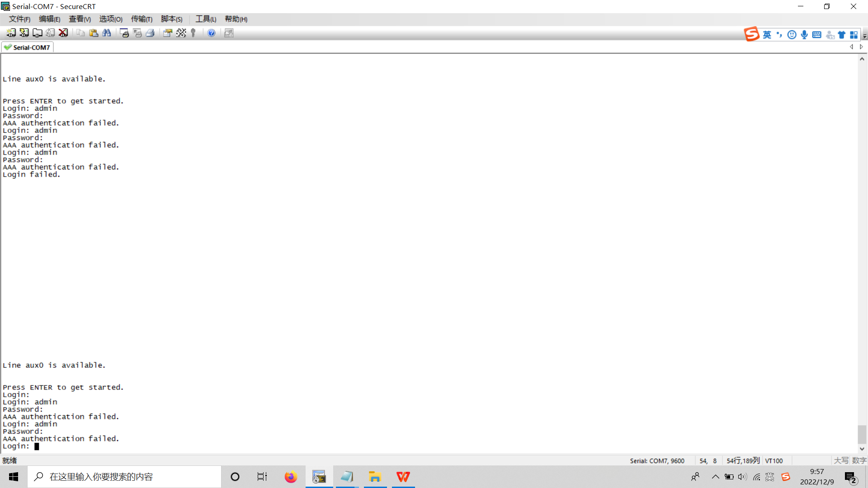Click the Connect toolbar icon
Viewport: 868px width, 488px height.
coord(11,33)
